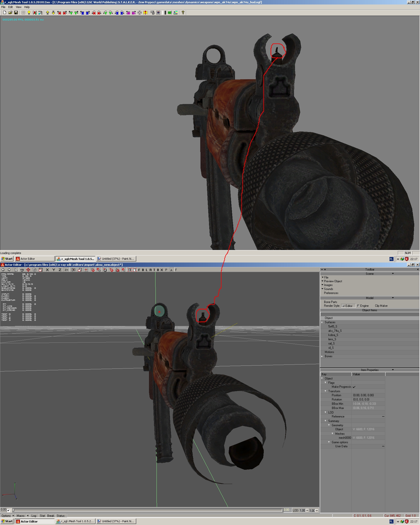Screen dimensions: 420x525
Task: Expand the File dropdown in Scene panel
Action: 323,277
